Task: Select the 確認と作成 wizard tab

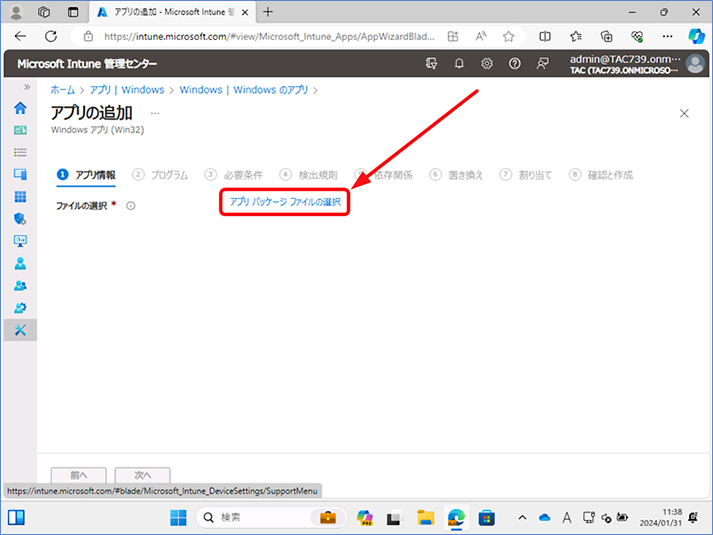Action: point(601,175)
